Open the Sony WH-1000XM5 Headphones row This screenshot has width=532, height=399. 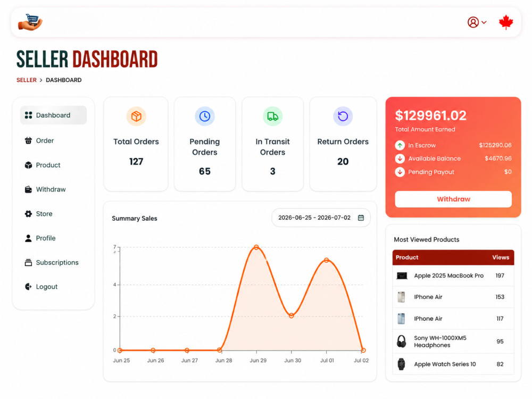tap(453, 342)
